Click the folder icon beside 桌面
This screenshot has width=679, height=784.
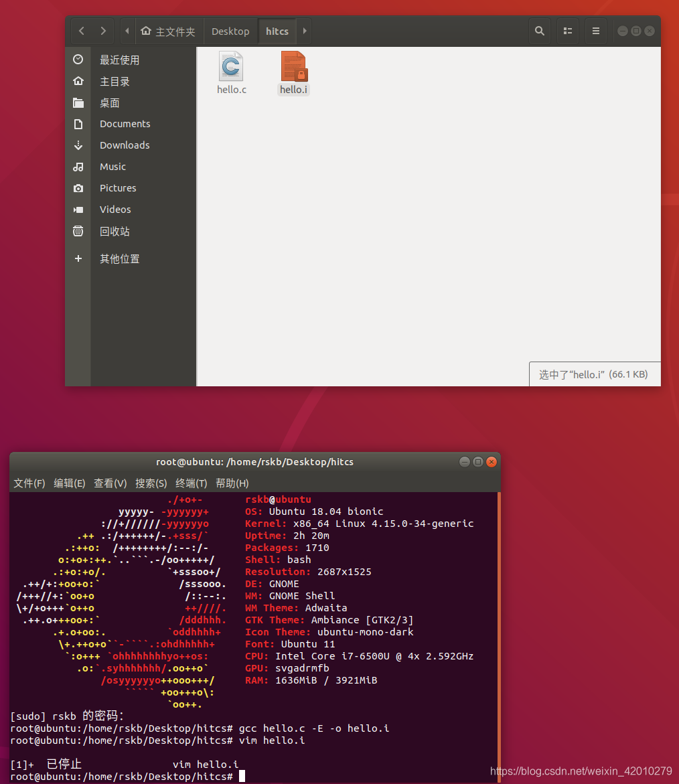(x=78, y=102)
